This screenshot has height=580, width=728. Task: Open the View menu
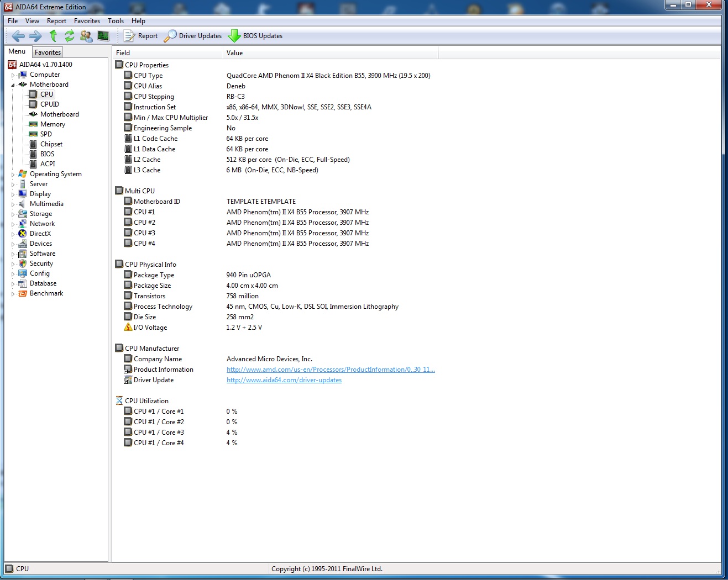click(x=32, y=21)
